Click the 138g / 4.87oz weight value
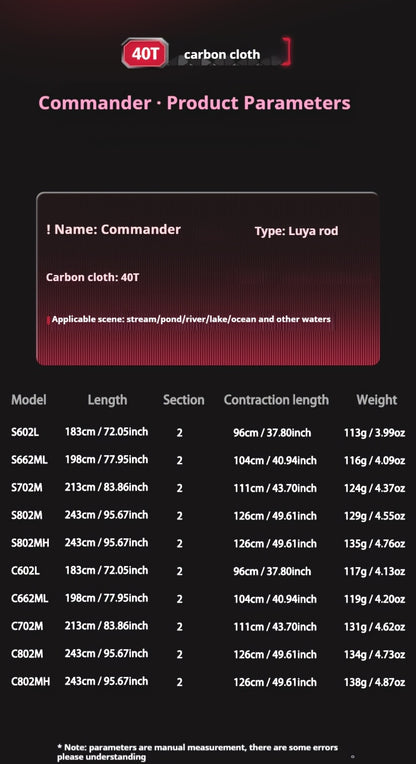The height and width of the screenshot is (764, 416). pos(375,682)
